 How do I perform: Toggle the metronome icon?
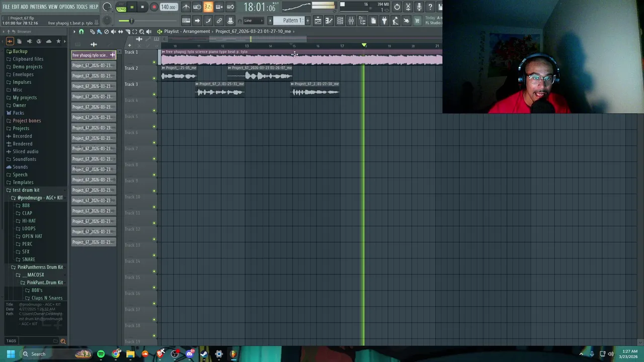[x=186, y=7]
